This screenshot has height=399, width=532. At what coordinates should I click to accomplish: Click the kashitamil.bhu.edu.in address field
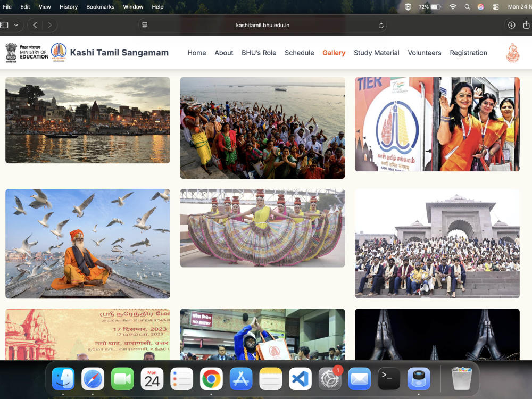(x=263, y=25)
